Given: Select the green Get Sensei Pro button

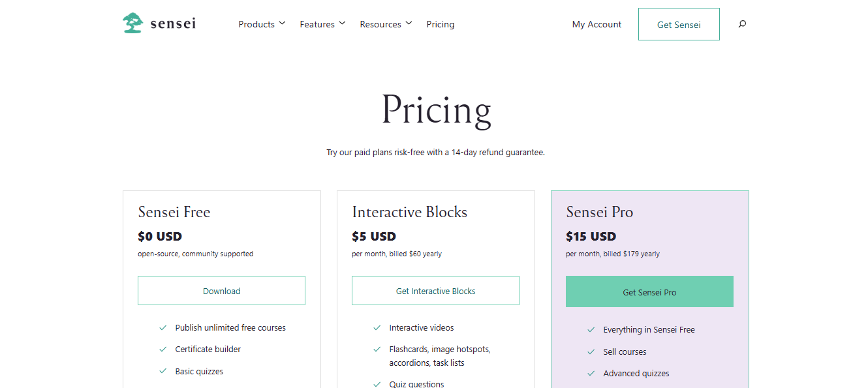Looking at the screenshot, I should 649,291.
